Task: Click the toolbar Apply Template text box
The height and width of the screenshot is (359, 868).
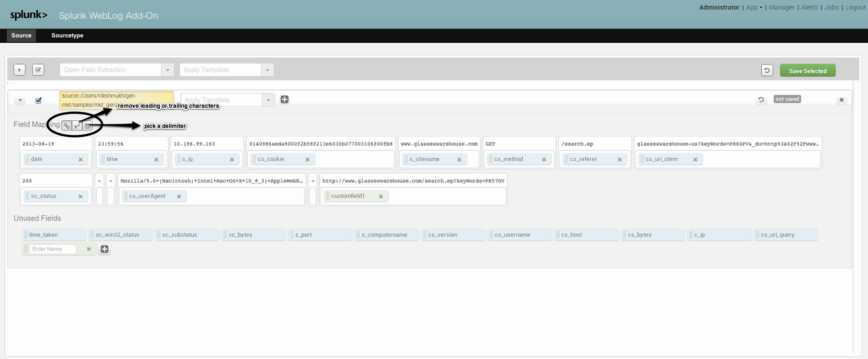Action: point(221,70)
